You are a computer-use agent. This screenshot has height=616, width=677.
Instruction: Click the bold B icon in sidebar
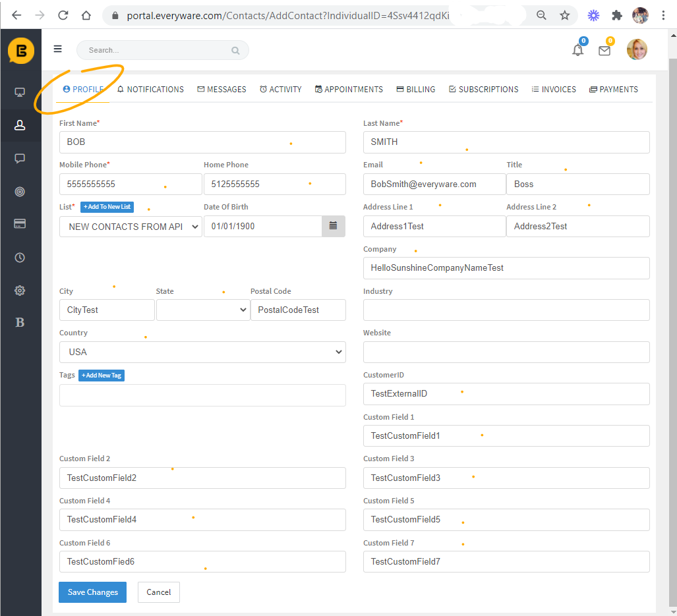pyautogui.click(x=20, y=323)
